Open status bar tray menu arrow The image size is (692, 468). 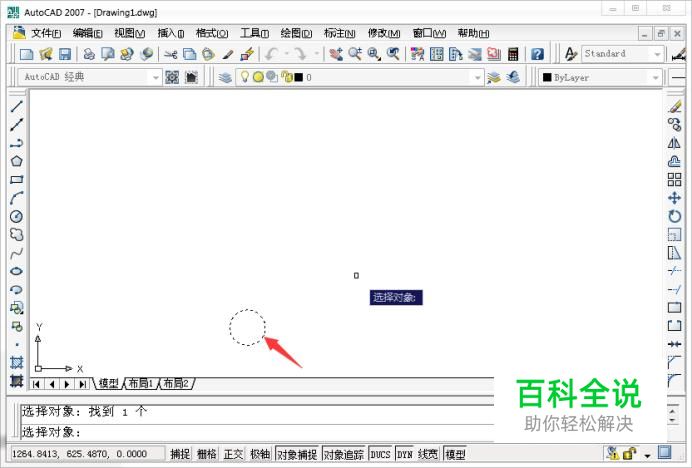tap(647, 455)
